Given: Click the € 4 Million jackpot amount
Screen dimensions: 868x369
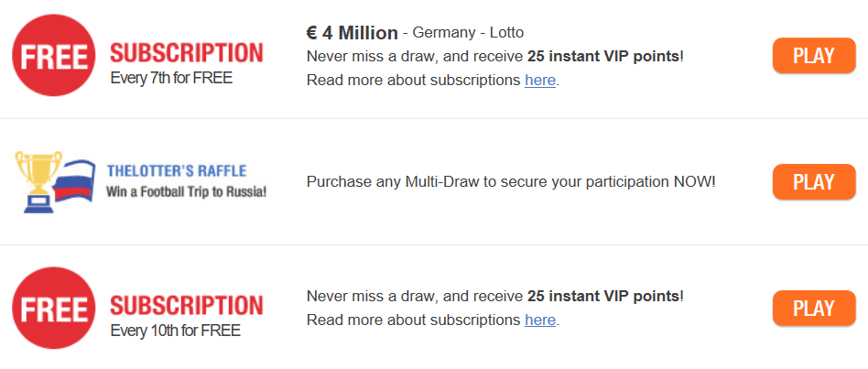Looking at the screenshot, I should tap(353, 33).
